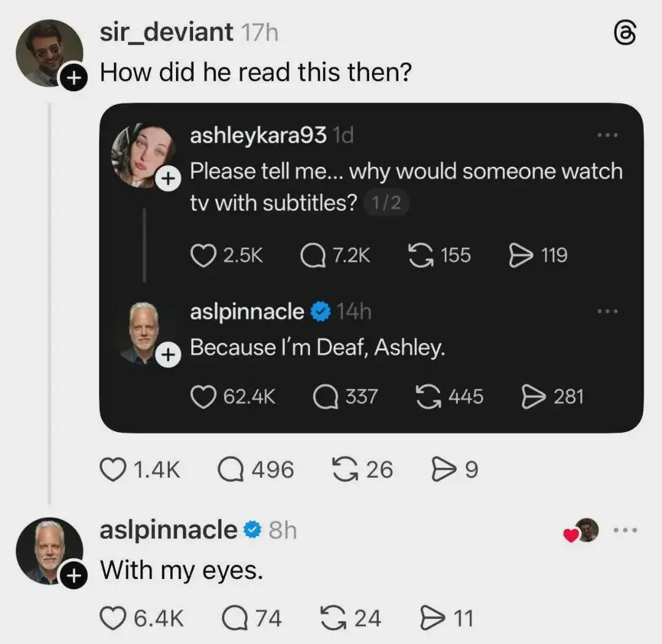662x644 pixels.
Task: Open more options for ashleykara93's post
Action: pyautogui.click(x=608, y=136)
